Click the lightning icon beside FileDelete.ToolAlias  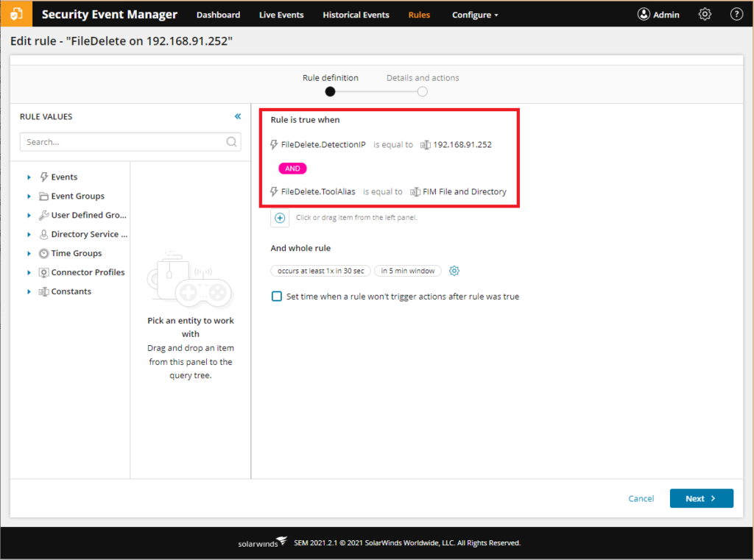[x=274, y=191]
